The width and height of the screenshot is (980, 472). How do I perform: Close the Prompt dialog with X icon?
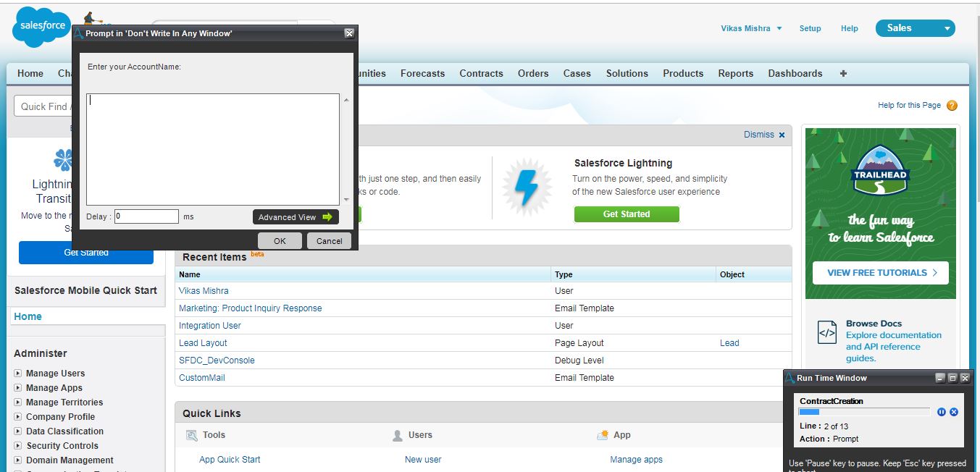tap(349, 33)
